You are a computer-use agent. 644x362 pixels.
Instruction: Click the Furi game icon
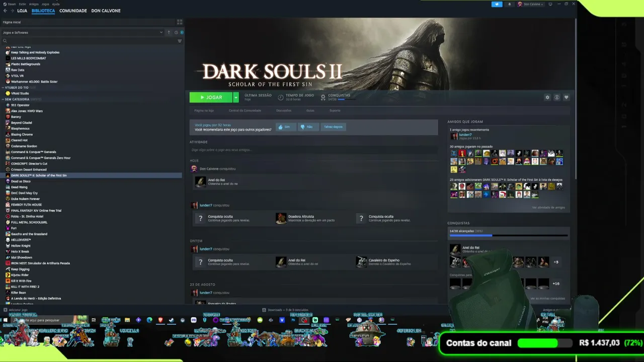tap(8, 228)
